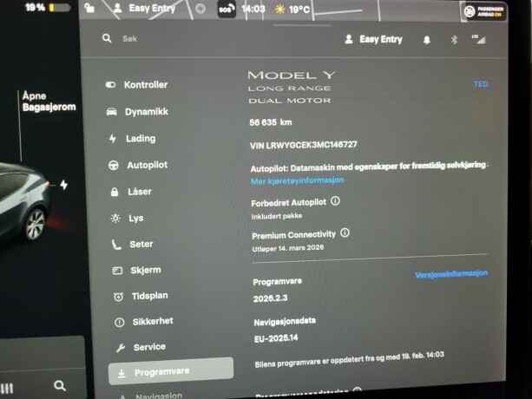Image resolution: width=532 pixels, height=399 pixels.
Task: Tap the magnifier icon in bottom-left bar
Action: pos(59,385)
